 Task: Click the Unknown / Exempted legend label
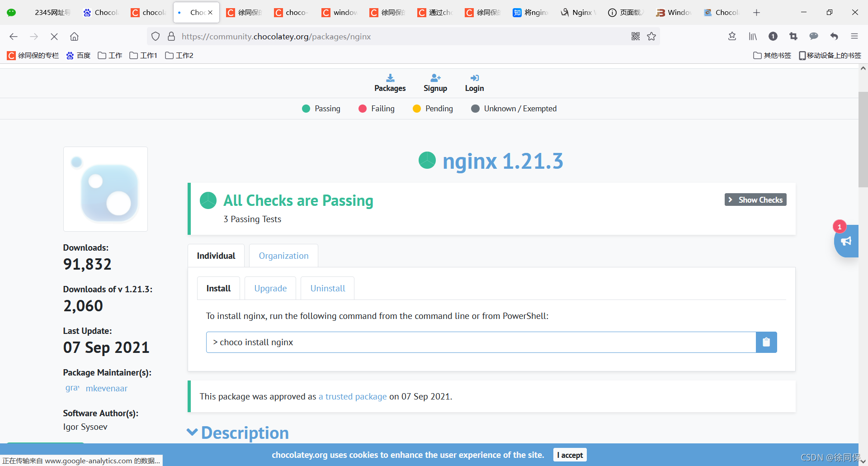[520, 109]
